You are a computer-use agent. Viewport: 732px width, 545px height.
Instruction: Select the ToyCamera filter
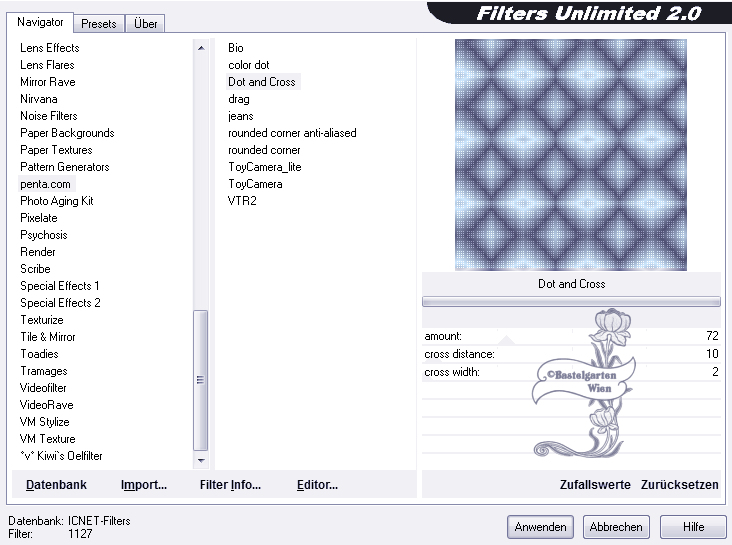[255, 184]
